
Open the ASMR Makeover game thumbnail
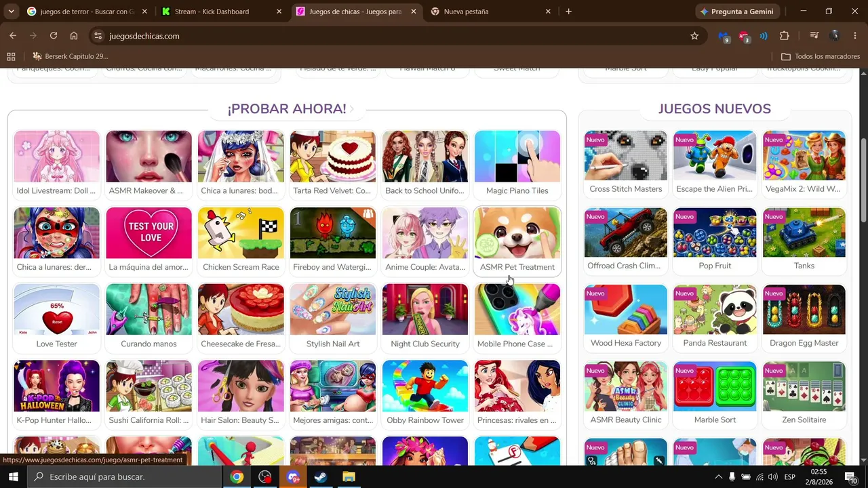click(x=149, y=157)
